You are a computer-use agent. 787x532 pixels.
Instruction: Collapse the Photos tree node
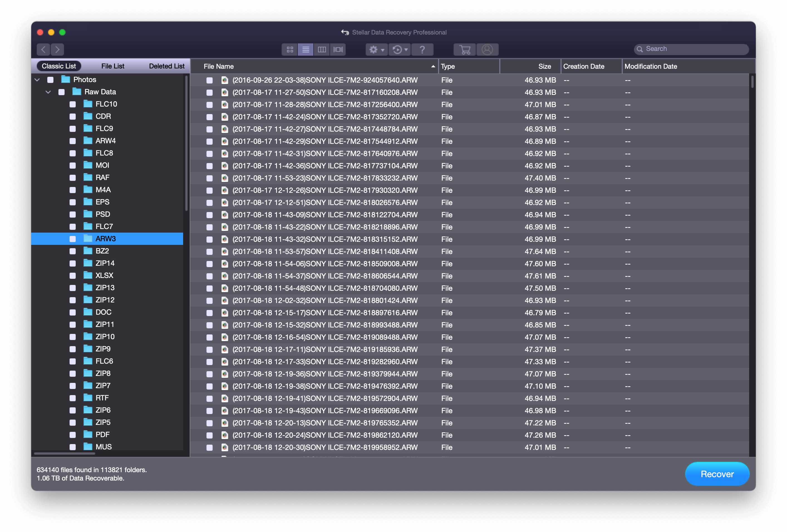coord(37,80)
